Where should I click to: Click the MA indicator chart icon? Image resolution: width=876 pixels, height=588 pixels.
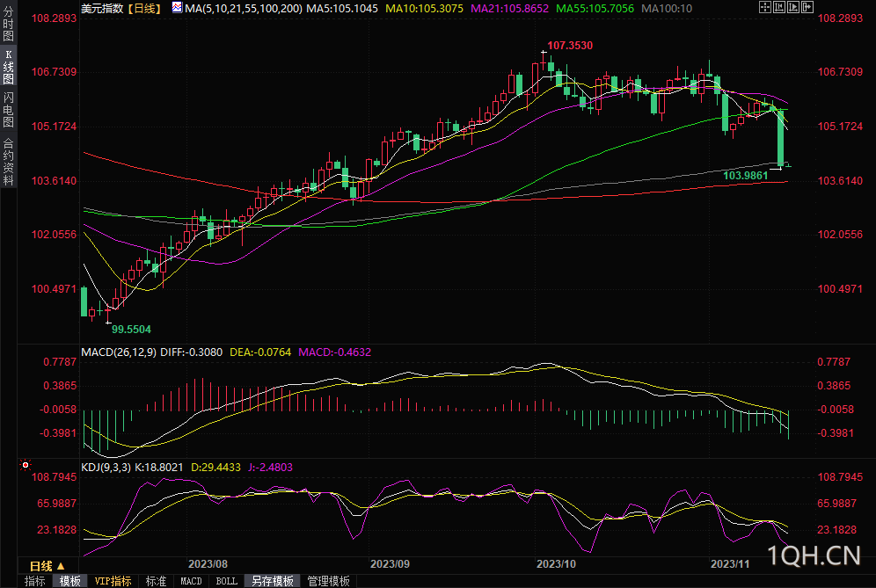pyautogui.click(x=177, y=8)
